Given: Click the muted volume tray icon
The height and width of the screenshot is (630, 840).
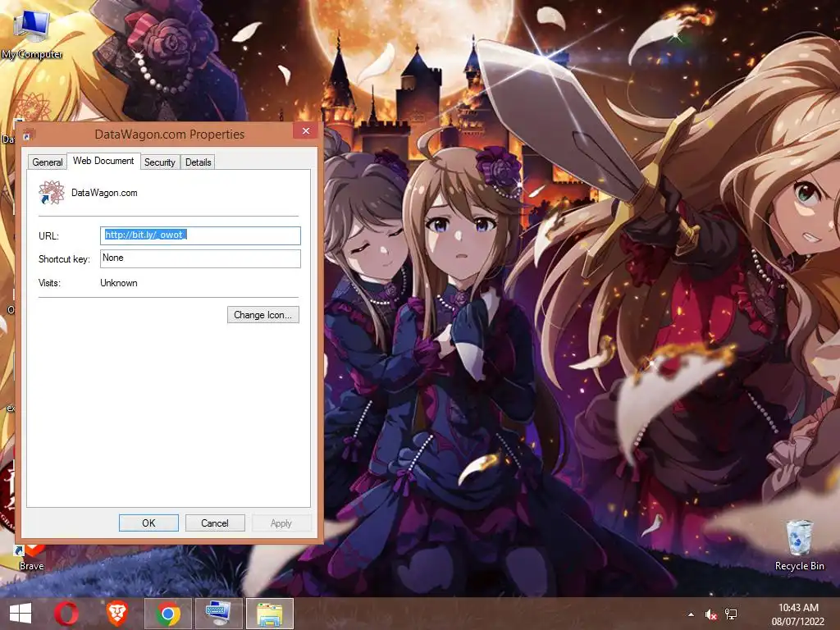Looking at the screenshot, I should click(x=711, y=614).
